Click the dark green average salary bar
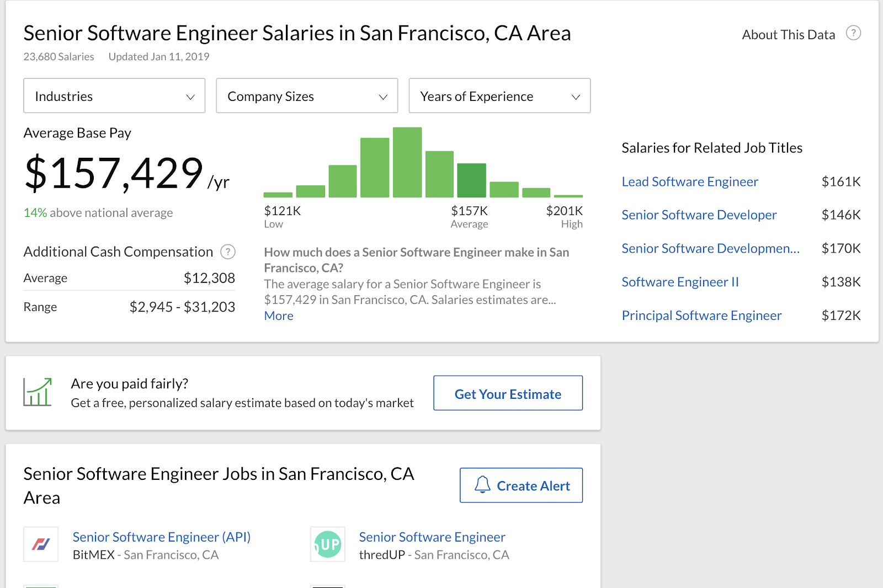This screenshot has height=588, width=883. [471, 180]
